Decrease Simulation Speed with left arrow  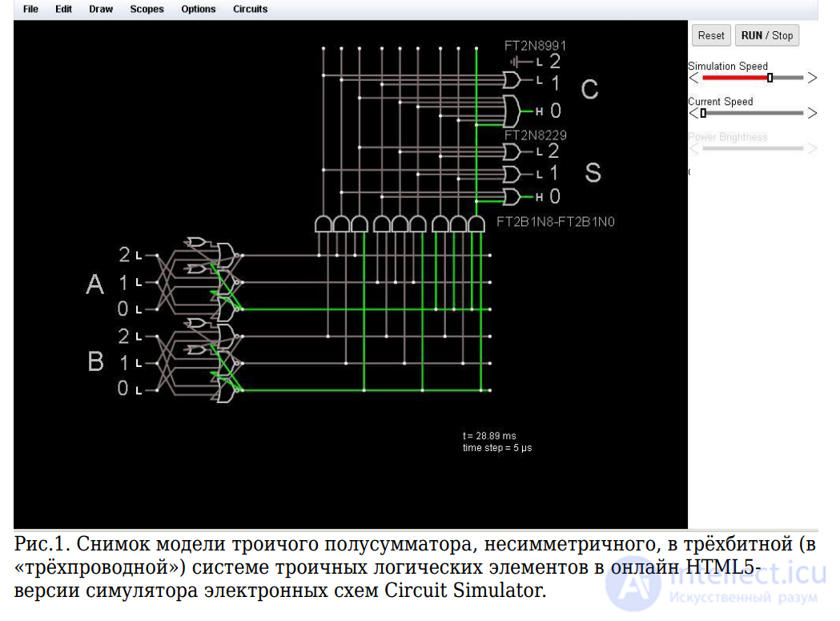pyautogui.click(x=693, y=78)
